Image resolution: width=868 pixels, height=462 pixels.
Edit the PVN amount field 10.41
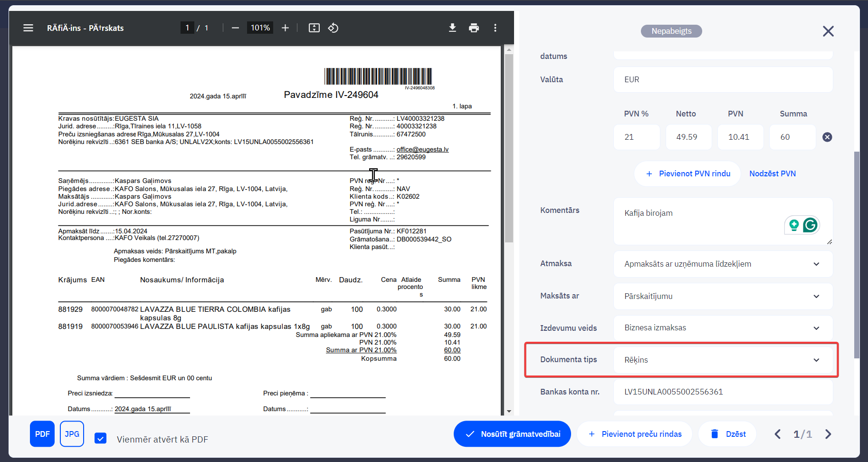(x=740, y=137)
